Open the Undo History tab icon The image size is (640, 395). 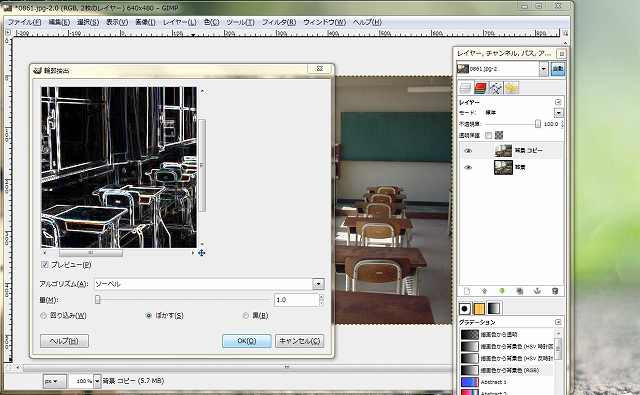pos(511,88)
